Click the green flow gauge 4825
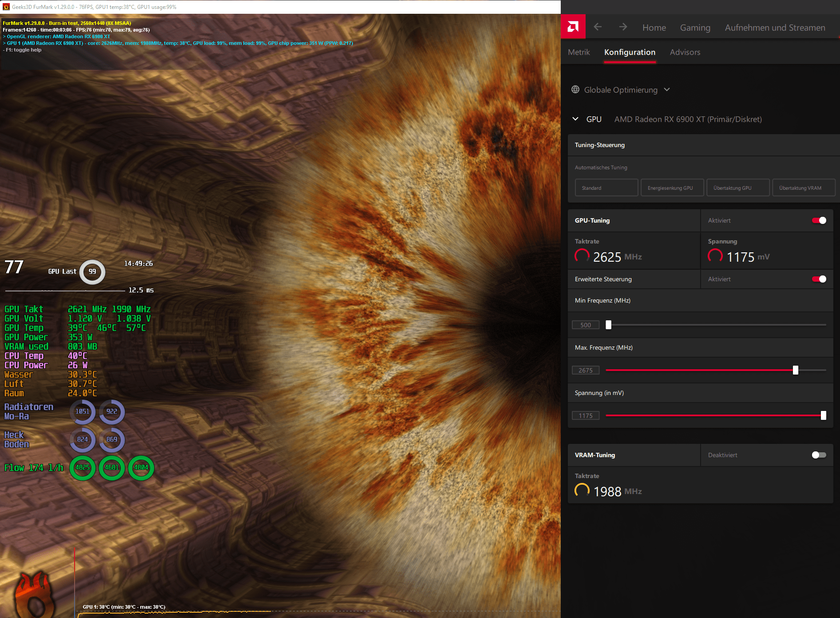The image size is (840, 618). click(x=83, y=467)
